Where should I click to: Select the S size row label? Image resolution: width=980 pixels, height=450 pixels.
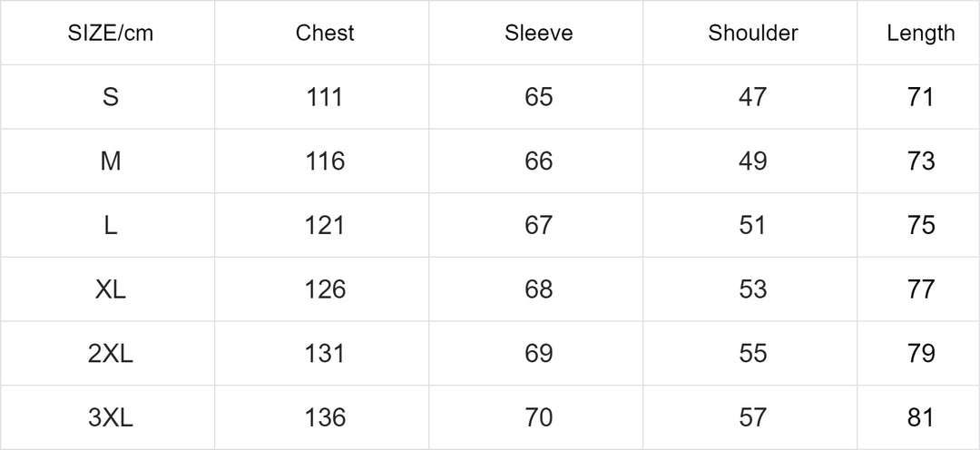coord(110,97)
